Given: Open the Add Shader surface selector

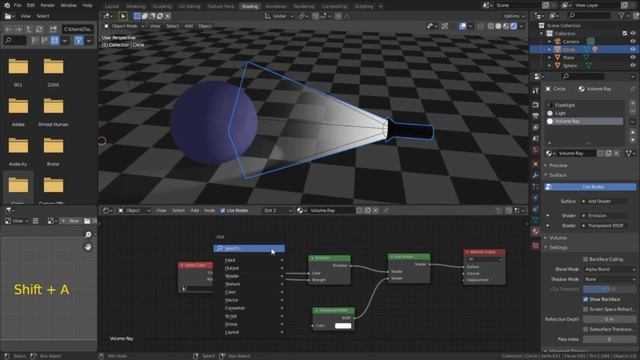Looking at the screenshot, I should pos(605,201).
